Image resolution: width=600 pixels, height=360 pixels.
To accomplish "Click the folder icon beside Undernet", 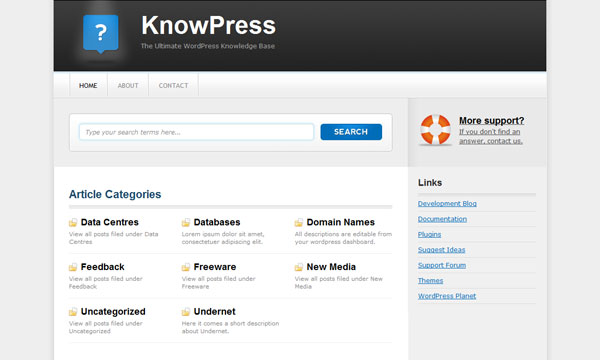I will pyautogui.click(x=186, y=312).
